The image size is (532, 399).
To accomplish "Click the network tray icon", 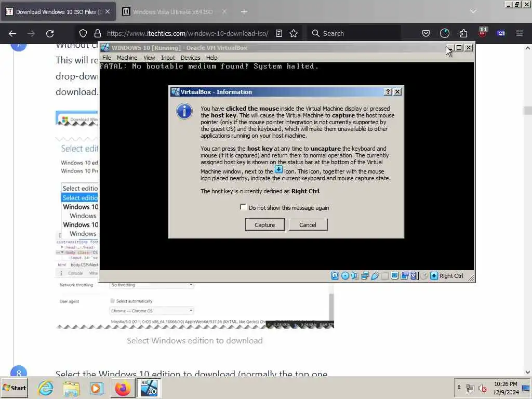I will [470, 388].
